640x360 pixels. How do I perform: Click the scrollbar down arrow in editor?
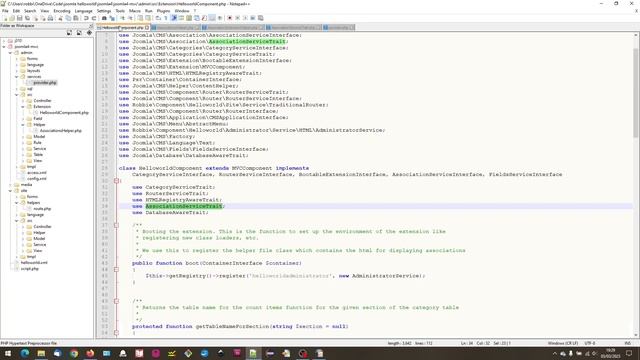click(x=636, y=335)
